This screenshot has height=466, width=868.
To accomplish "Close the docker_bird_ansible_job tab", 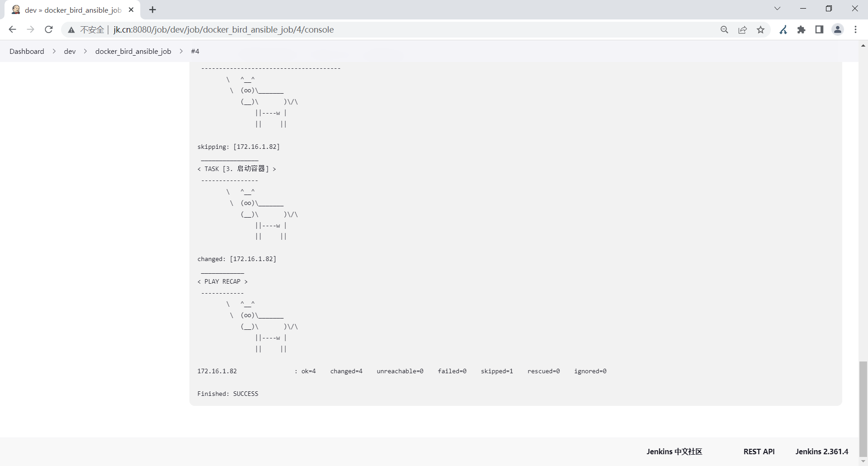I will 131,10.
